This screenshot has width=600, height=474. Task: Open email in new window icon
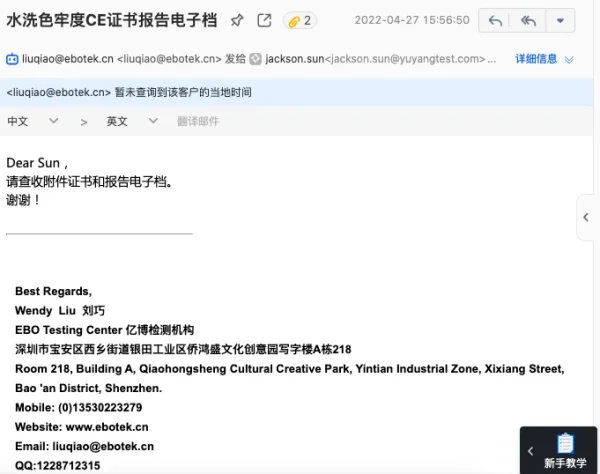[264, 20]
